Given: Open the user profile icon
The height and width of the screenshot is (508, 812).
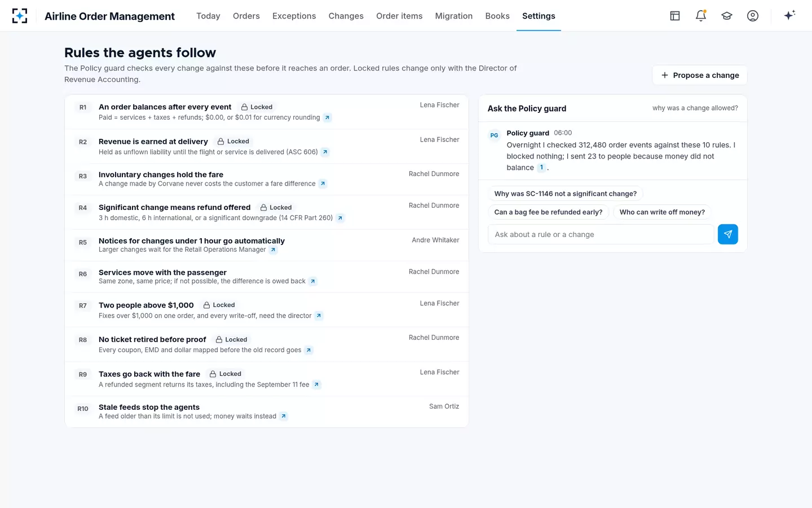Looking at the screenshot, I should tap(753, 16).
